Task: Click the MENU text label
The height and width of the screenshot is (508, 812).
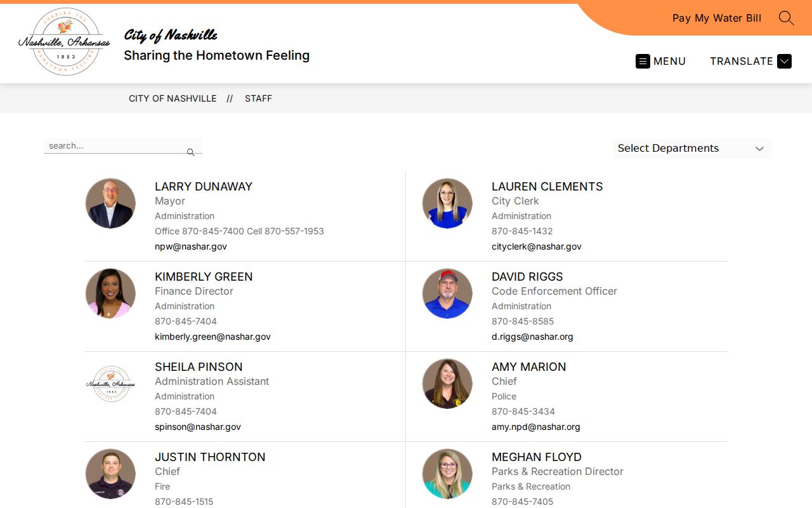Action: coord(670,61)
